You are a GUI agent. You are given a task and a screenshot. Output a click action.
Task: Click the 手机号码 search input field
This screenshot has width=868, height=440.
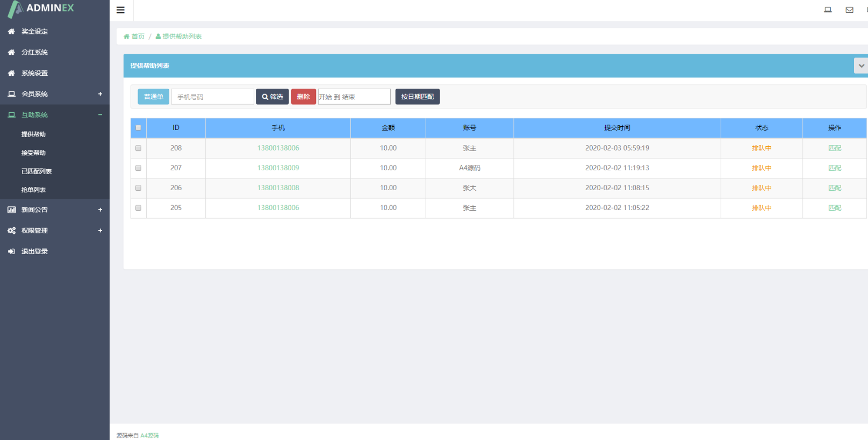(212, 97)
